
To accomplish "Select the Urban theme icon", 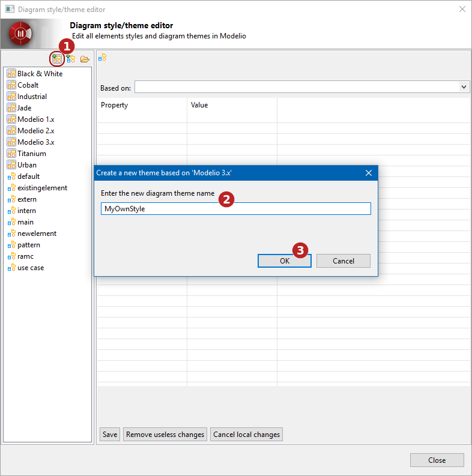I will point(11,165).
